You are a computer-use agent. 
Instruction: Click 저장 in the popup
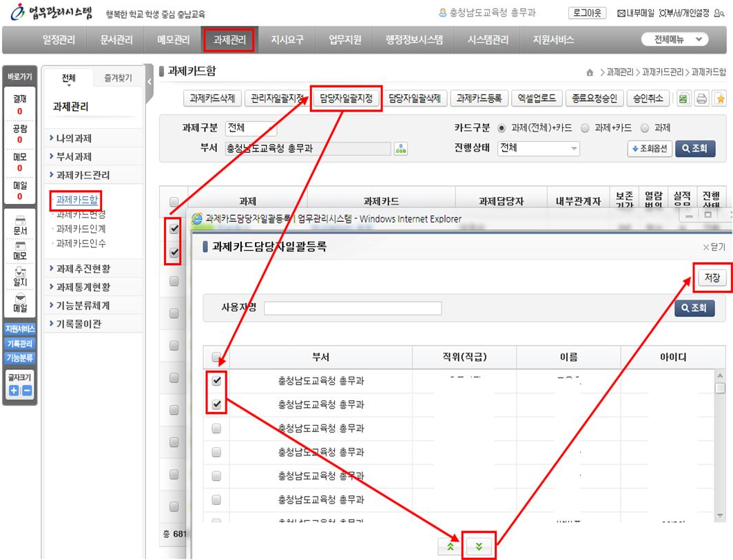(712, 278)
